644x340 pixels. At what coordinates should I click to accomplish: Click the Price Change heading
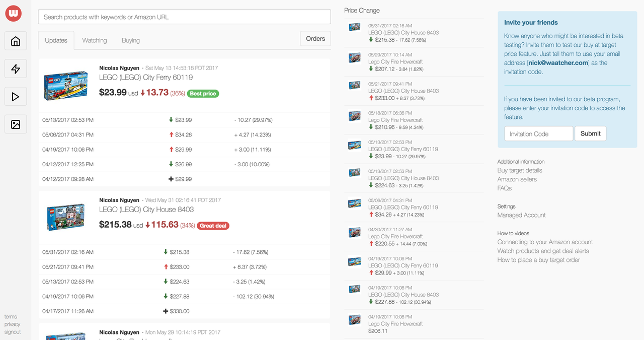click(362, 11)
